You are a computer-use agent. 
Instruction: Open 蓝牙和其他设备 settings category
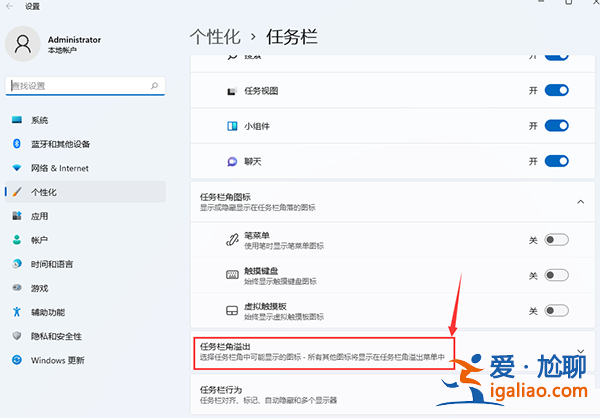pos(85,144)
